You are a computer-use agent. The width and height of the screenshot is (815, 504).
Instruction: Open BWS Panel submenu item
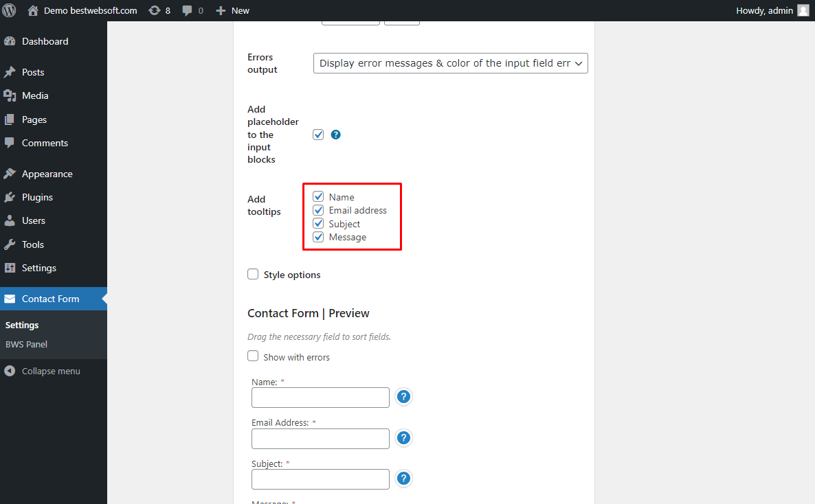(x=27, y=345)
